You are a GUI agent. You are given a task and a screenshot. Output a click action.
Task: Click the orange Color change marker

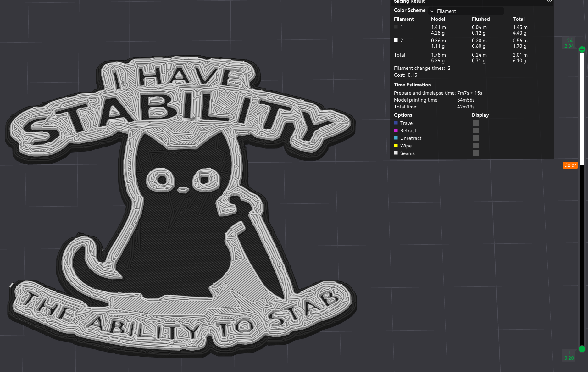(x=570, y=165)
